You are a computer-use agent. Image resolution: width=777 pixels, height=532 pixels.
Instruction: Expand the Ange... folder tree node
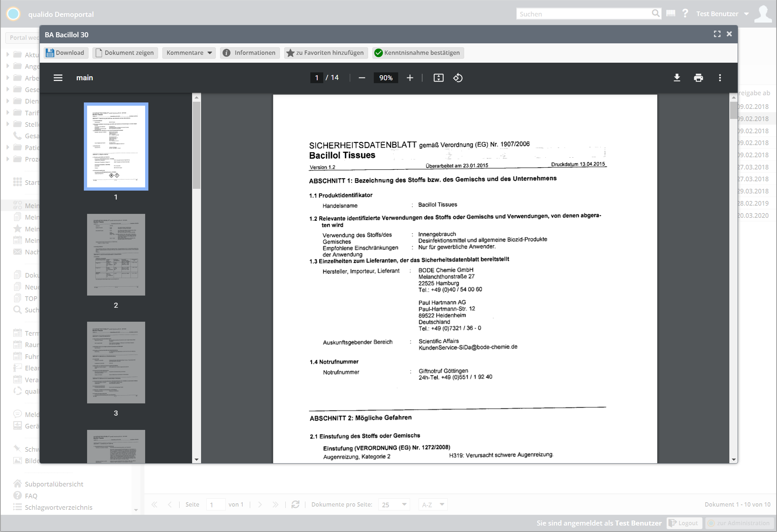tap(8, 66)
